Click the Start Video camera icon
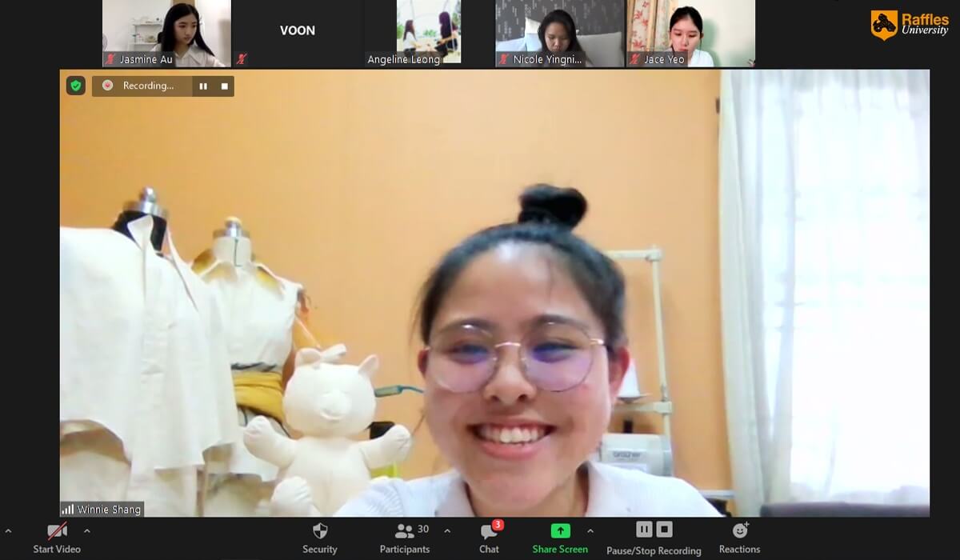960x560 pixels. tap(57, 530)
